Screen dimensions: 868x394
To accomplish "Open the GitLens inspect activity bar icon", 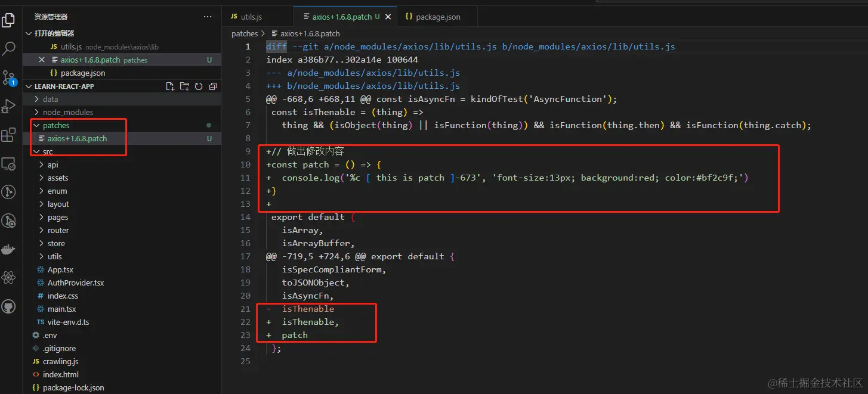I will point(8,221).
